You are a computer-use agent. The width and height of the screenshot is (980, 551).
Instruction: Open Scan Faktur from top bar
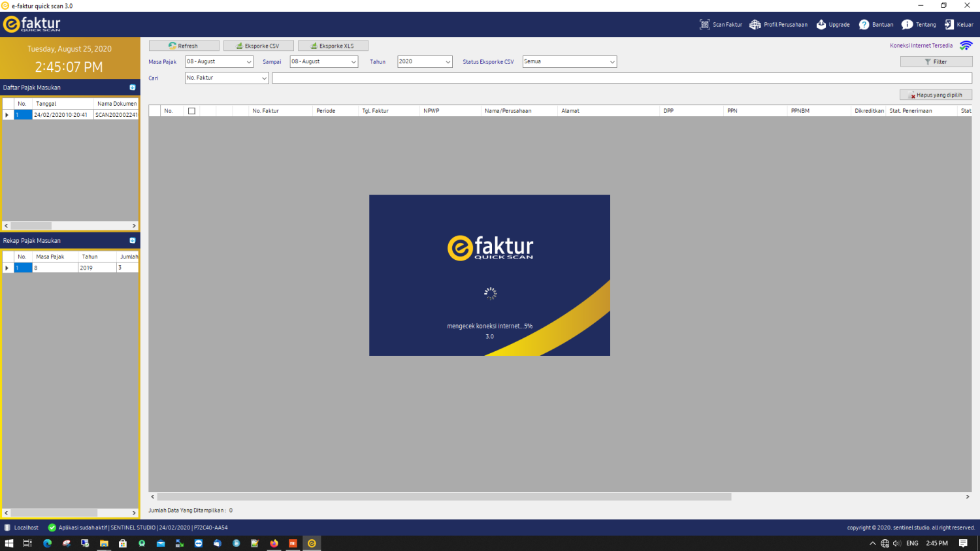click(721, 25)
